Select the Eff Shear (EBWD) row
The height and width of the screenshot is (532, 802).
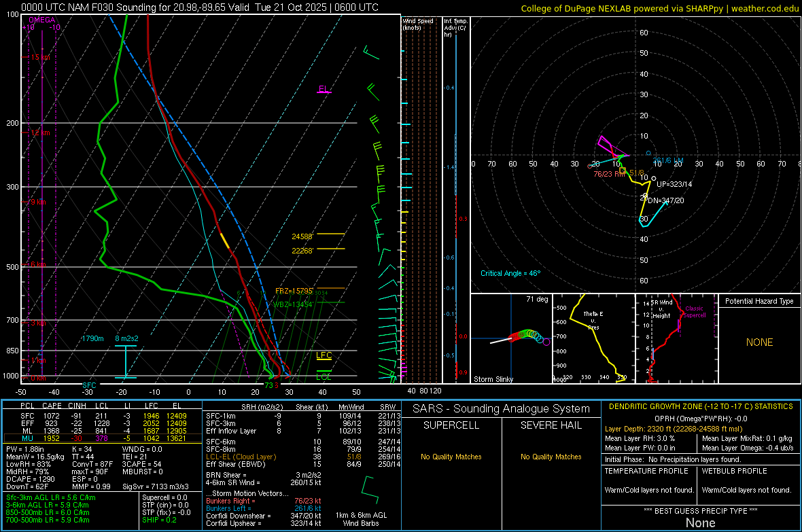click(302, 465)
